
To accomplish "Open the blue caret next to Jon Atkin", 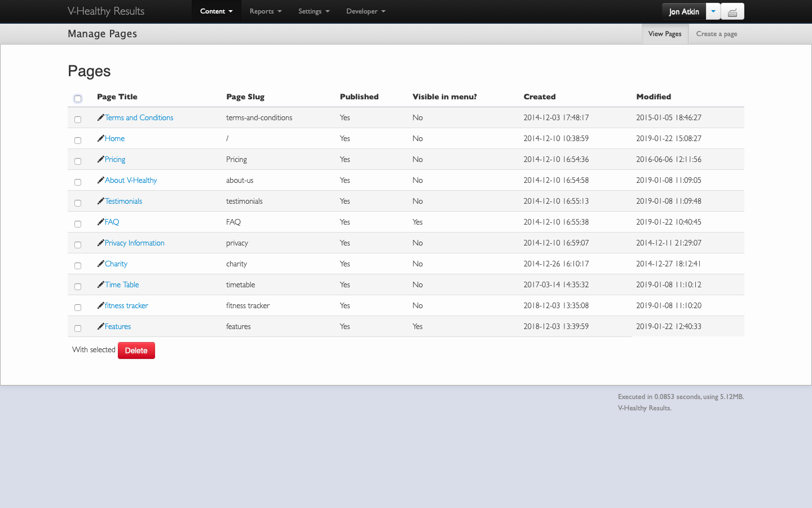I will click(713, 11).
